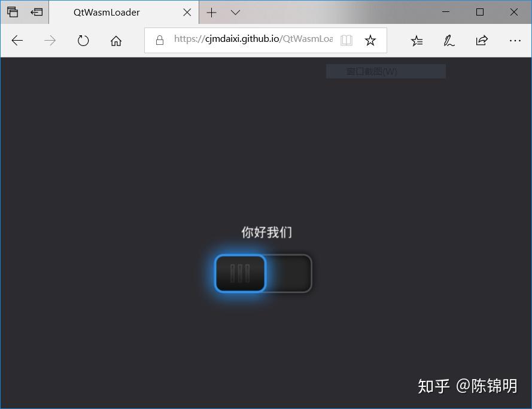Open the Favorites hub
This screenshot has height=409, width=532.
point(417,40)
